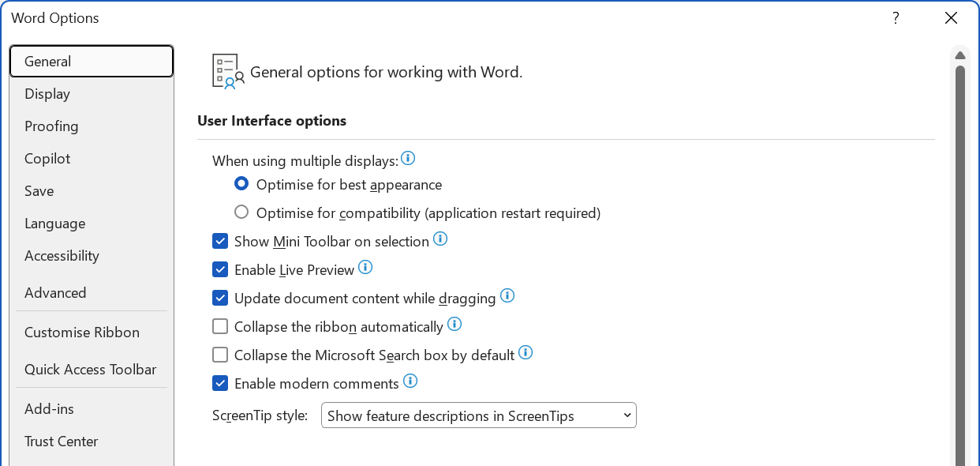Click the scrollbar up arrow

[x=960, y=55]
